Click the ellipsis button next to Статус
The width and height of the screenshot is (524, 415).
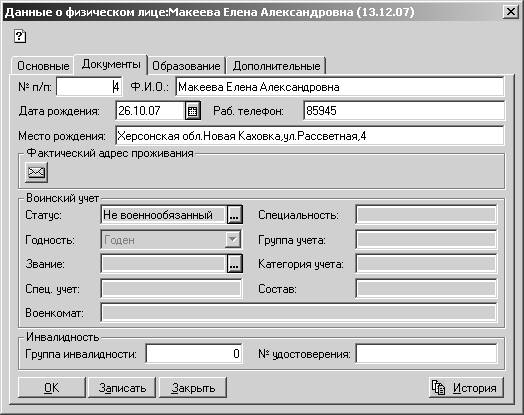click(234, 215)
